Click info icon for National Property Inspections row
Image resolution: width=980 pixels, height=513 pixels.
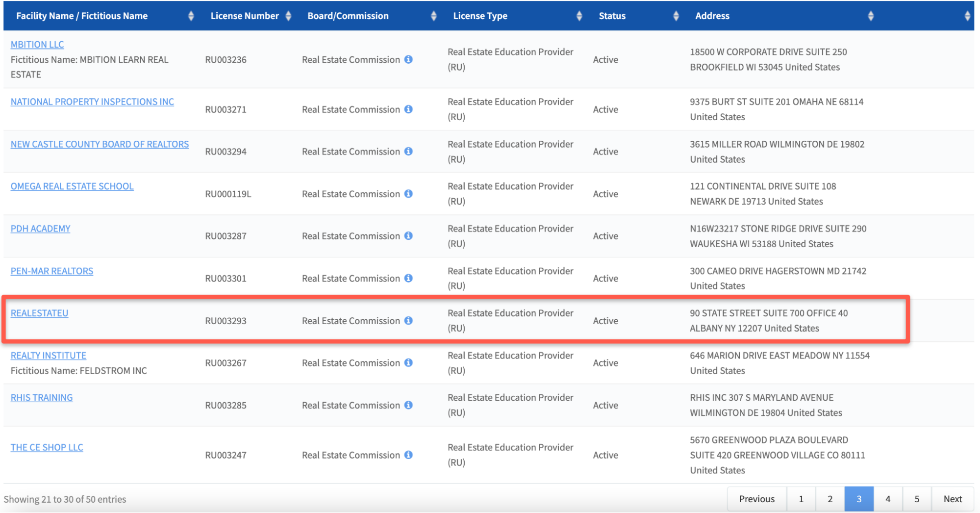(x=408, y=109)
